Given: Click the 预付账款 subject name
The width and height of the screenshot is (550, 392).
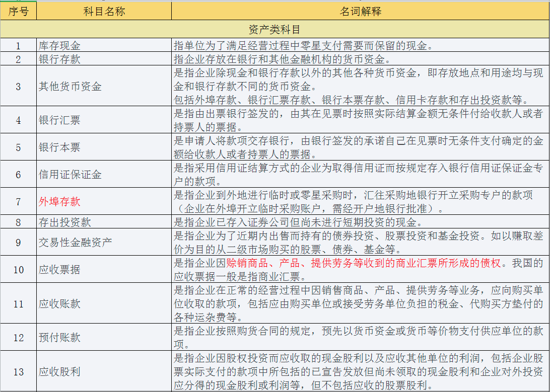Looking at the screenshot, I should (x=55, y=337).
